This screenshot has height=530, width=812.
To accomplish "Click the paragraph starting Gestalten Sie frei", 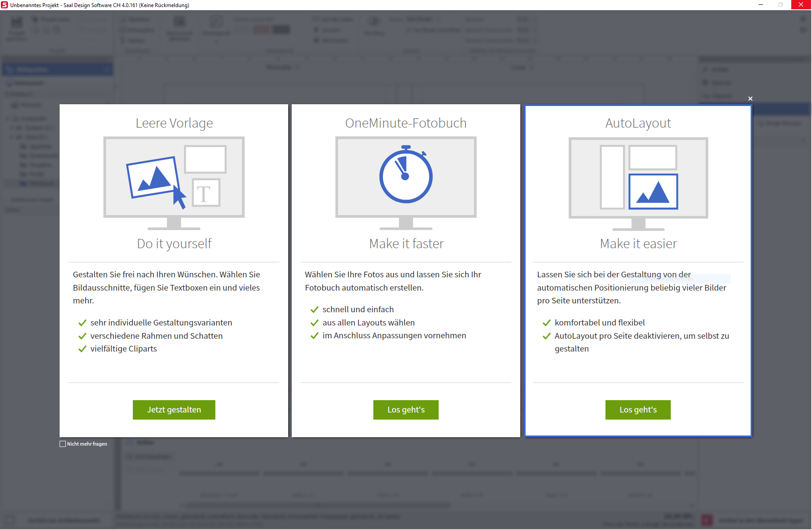I will click(x=166, y=288).
